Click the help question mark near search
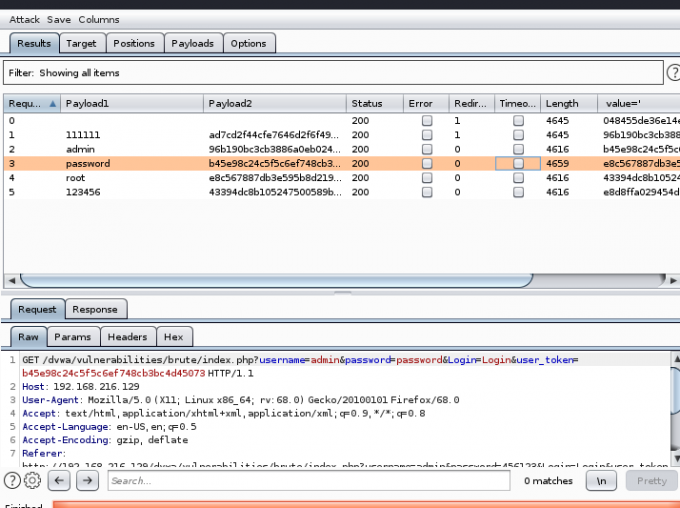 point(12,480)
